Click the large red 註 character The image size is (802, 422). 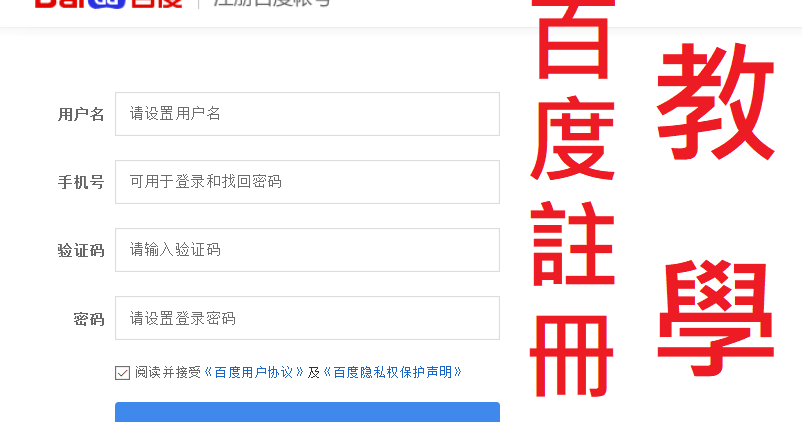[x=573, y=244]
